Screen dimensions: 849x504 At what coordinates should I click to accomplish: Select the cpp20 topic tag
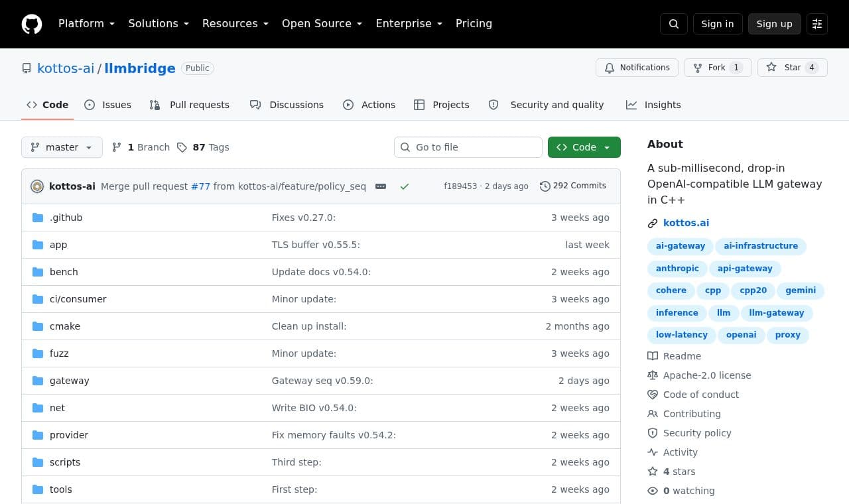(x=753, y=290)
